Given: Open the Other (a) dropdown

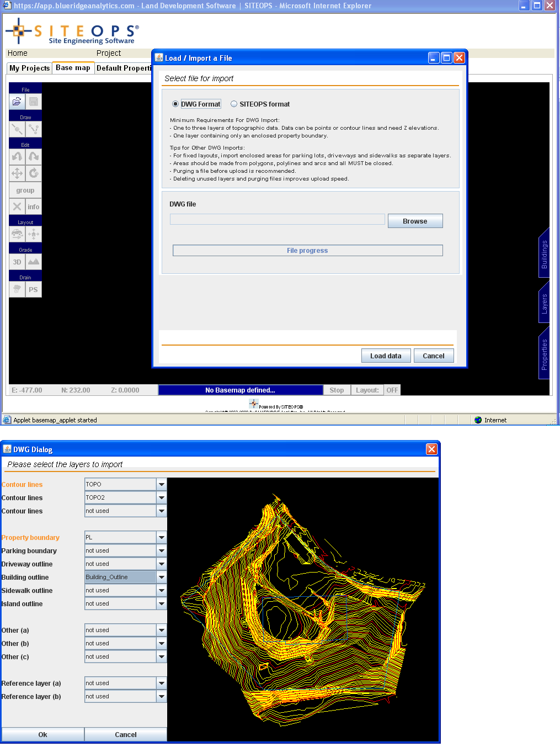Looking at the screenshot, I should click(x=162, y=630).
